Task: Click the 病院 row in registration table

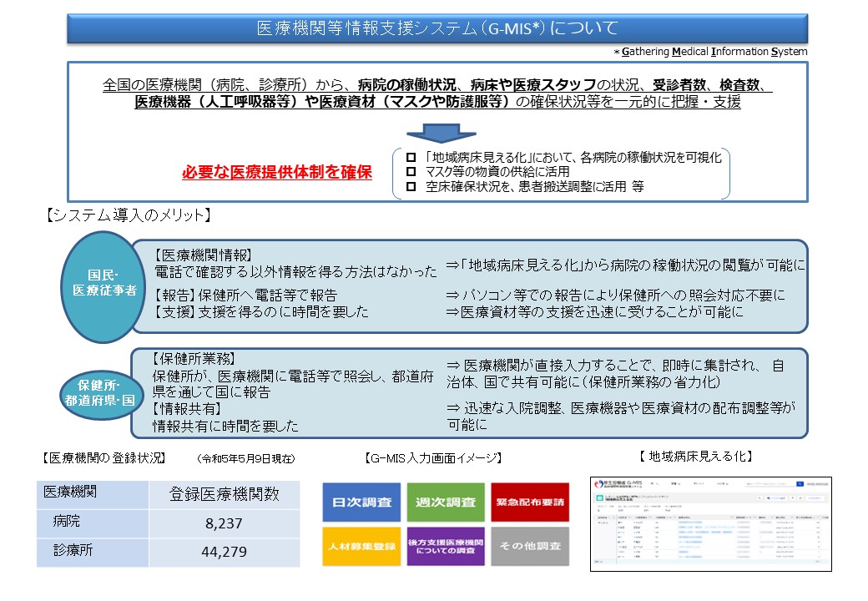Action: click(167, 523)
